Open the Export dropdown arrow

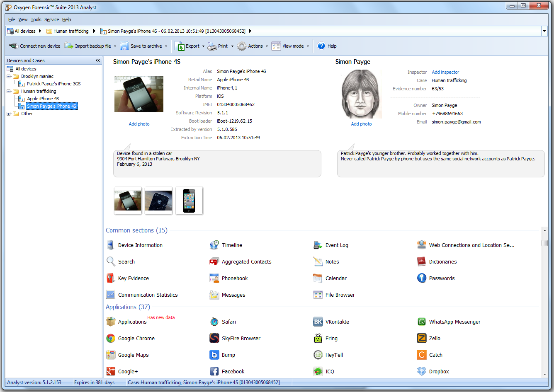(203, 46)
